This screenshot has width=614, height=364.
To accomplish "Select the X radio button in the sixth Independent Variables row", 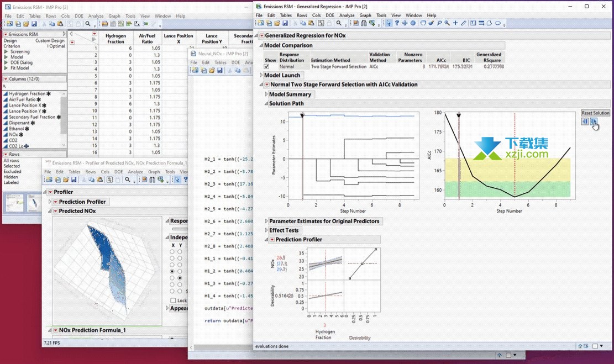I will [172, 284].
